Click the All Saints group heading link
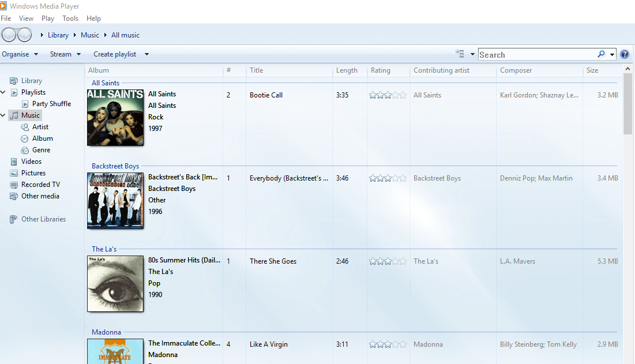The height and width of the screenshot is (364, 635). [106, 83]
